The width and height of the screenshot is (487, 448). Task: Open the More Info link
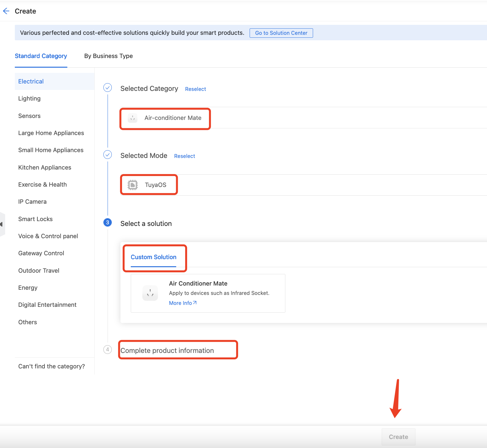[x=183, y=303]
